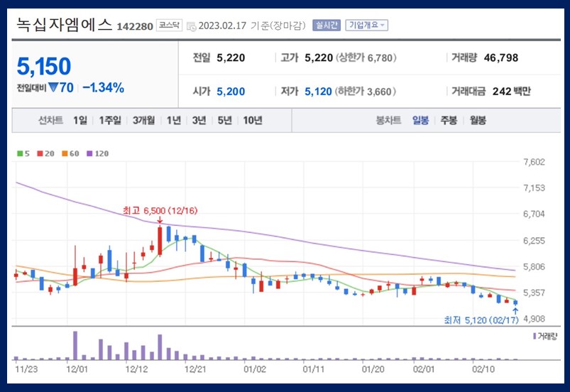Click the 01/02 date axis label
The height and width of the screenshot is (392, 570).
tap(255, 369)
